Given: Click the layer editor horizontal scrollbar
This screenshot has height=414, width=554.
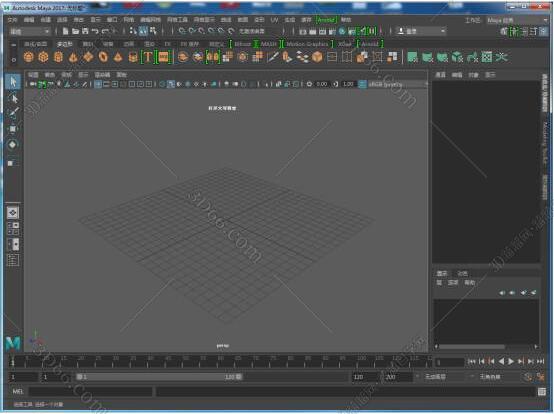Looking at the screenshot, I should [x=471, y=347].
